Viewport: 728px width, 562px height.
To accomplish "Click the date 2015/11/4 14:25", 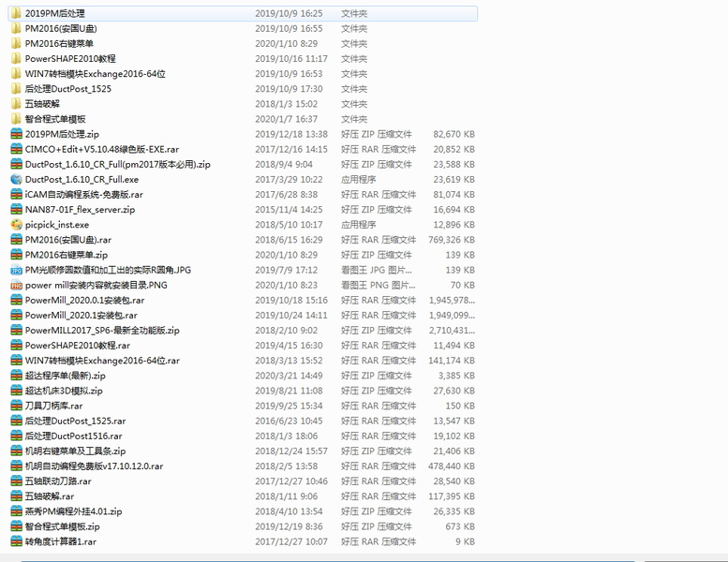I will [x=289, y=209].
